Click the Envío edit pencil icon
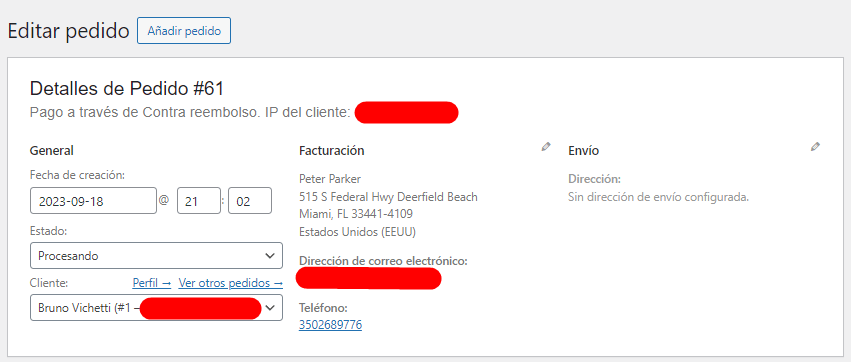This screenshot has width=851, height=362. pyautogui.click(x=815, y=147)
